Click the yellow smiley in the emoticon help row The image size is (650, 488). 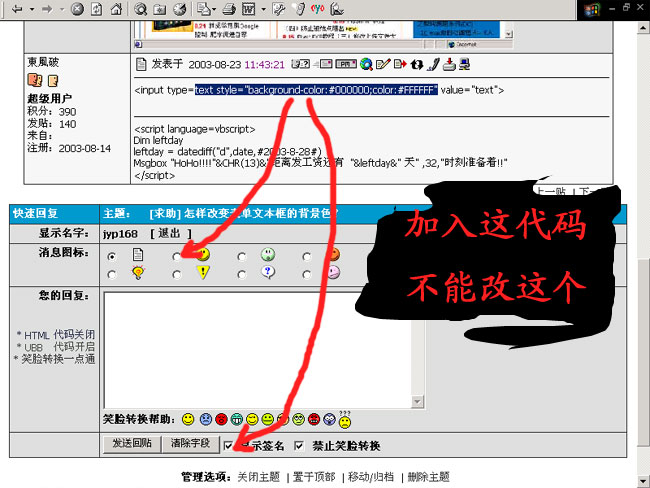188,417
